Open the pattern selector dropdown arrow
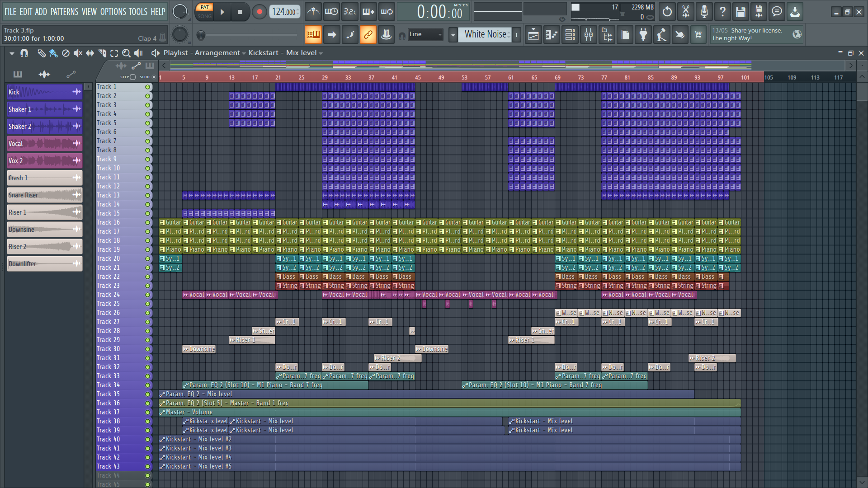The image size is (868, 488). [453, 35]
